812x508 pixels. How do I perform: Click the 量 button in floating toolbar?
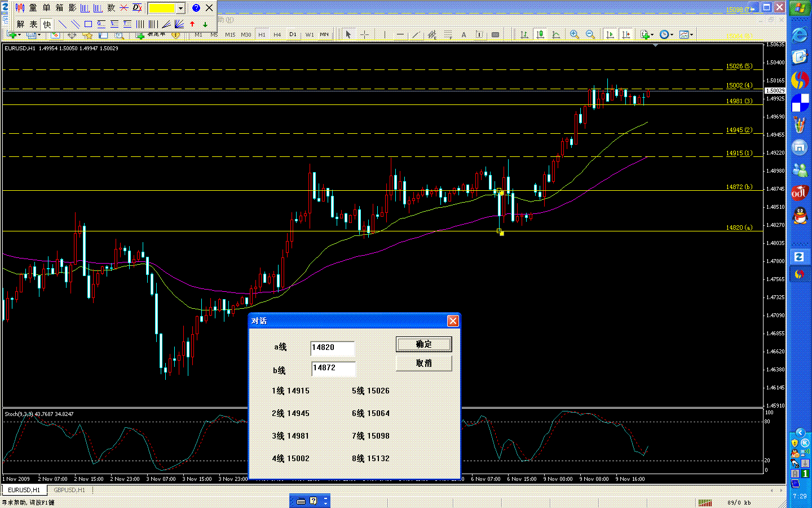(x=33, y=8)
